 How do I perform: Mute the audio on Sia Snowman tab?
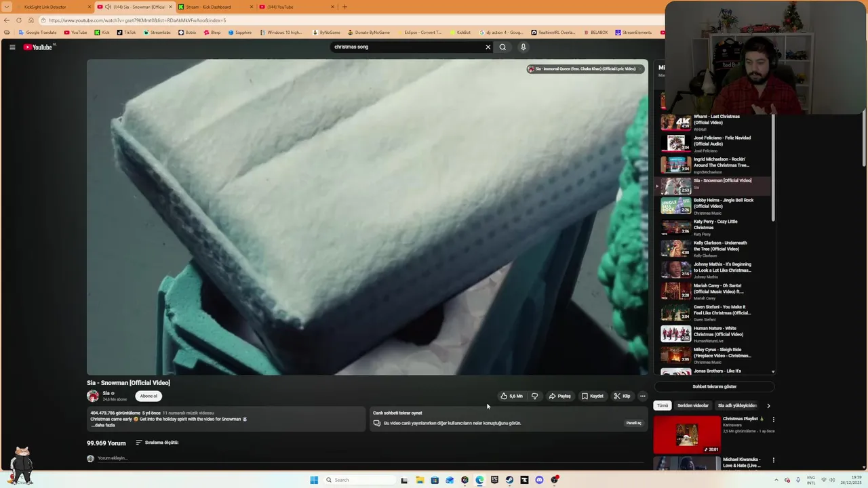(108, 7)
